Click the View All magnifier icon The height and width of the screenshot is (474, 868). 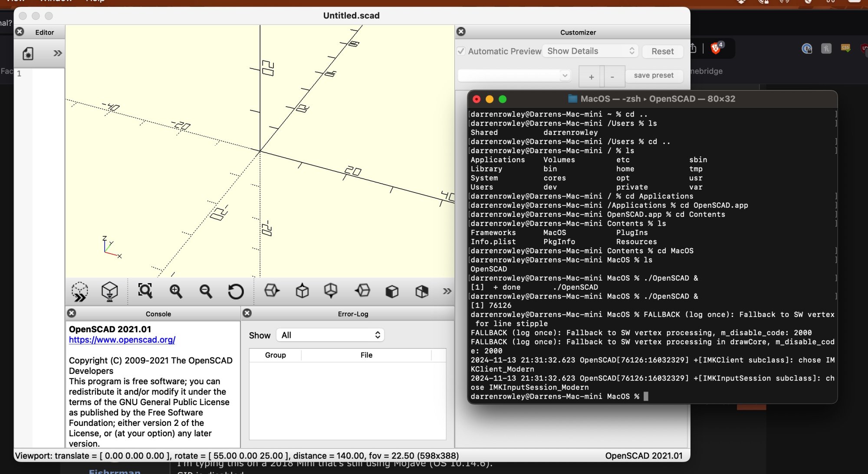(145, 291)
